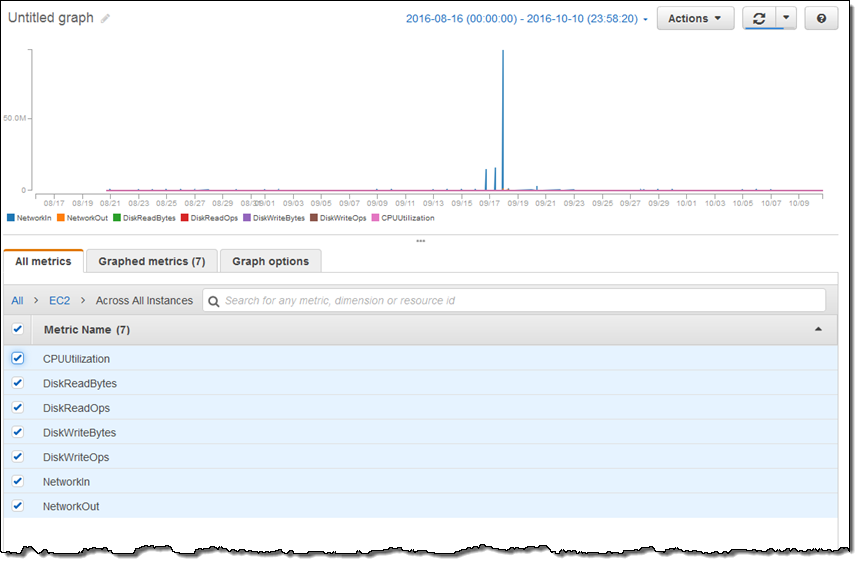The image size is (860, 564).
Task: Click the EC2 breadcrumb link
Action: click(59, 300)
